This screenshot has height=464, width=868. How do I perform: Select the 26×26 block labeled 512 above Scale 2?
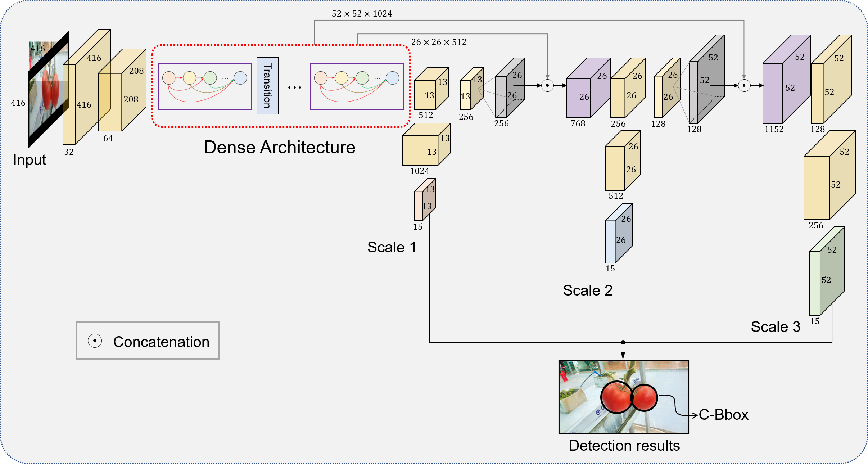tap(623, 161)
